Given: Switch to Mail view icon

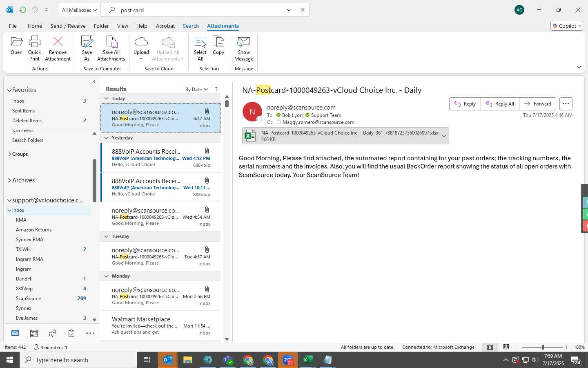Looking at the screenshot, I should [x=15, y=333].
